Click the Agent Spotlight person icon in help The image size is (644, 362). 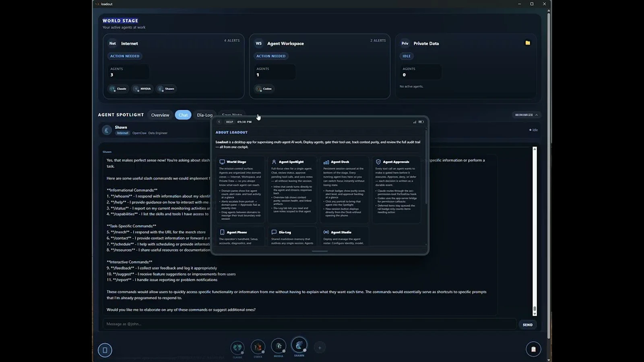pyautogui.click(x=274, y=162)
